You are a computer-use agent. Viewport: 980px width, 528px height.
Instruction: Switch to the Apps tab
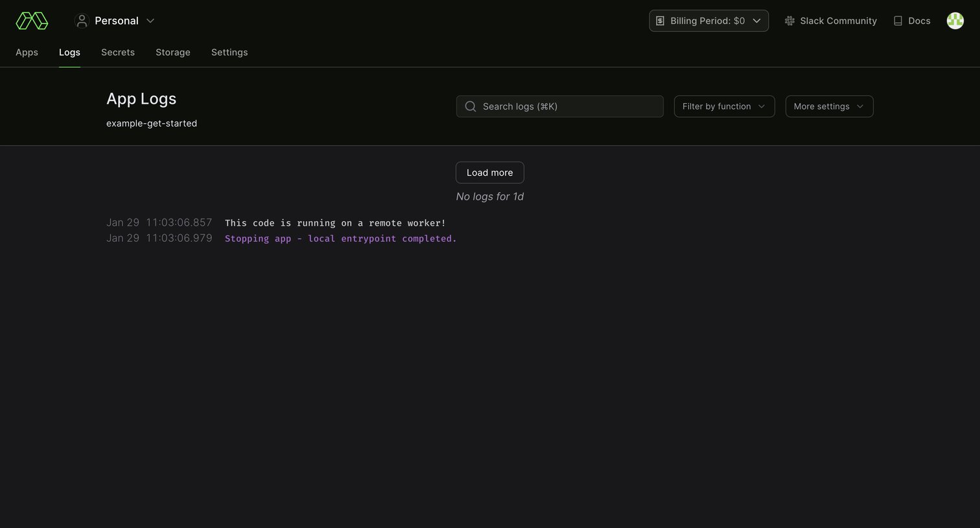click(27, 53)
